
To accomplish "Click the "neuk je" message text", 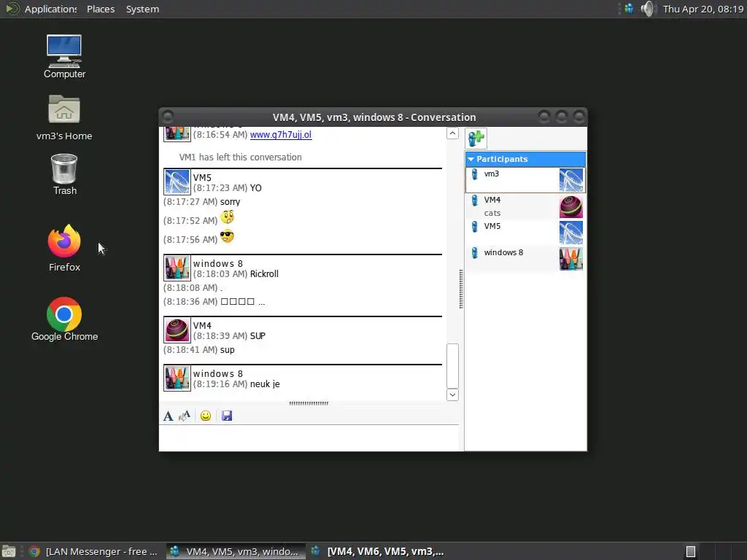I will (x=265, y=384).
